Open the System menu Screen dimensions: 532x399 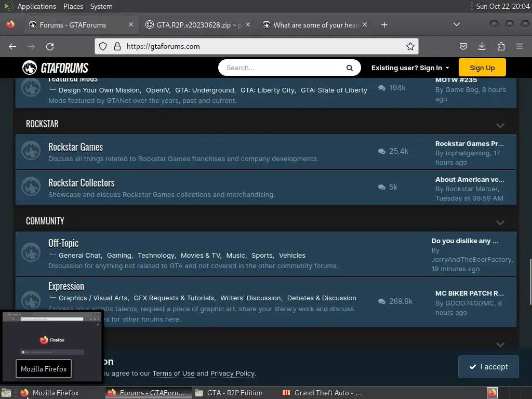tap(101, 6)
